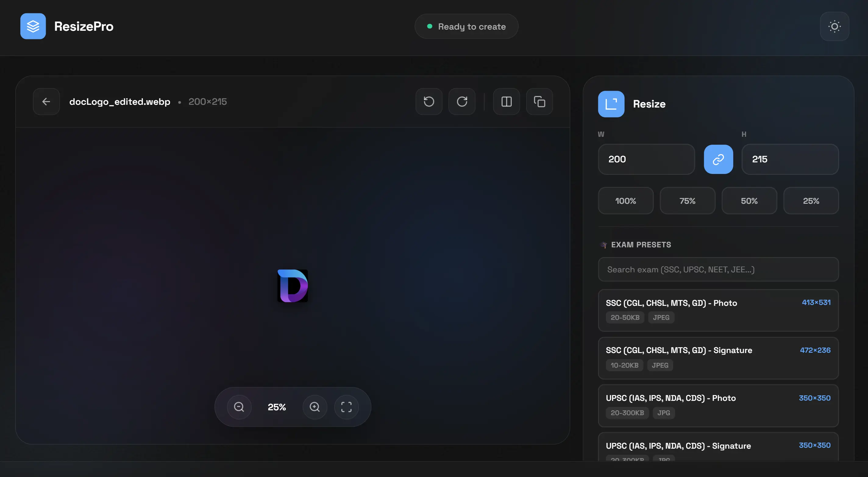Click the width input field

(x=646, y=159)
